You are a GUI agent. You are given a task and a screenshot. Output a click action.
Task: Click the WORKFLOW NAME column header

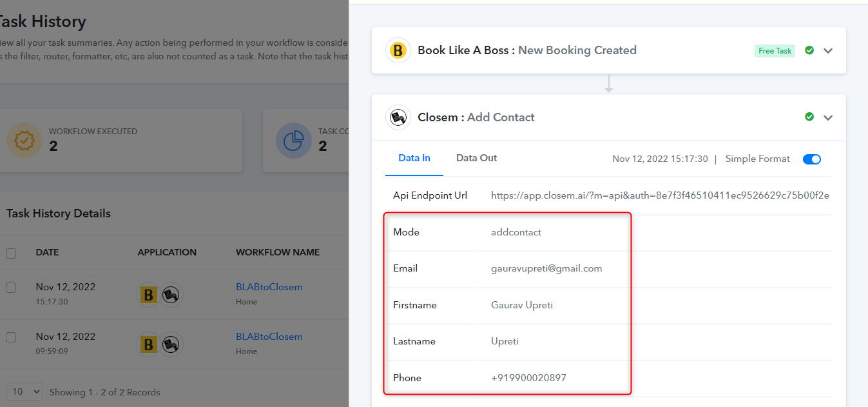pos(278,252)
